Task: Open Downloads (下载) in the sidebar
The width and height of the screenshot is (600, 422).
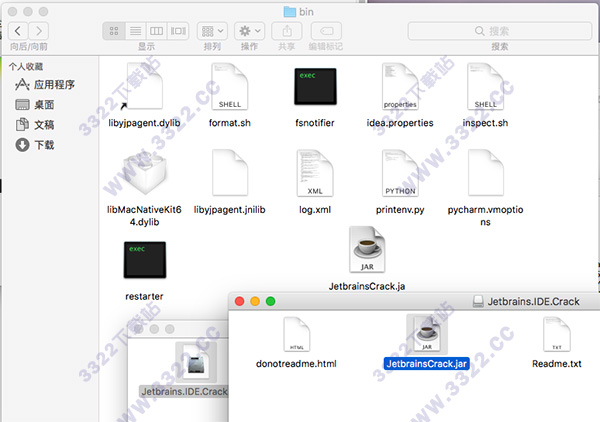Action: tap(34, 145)
